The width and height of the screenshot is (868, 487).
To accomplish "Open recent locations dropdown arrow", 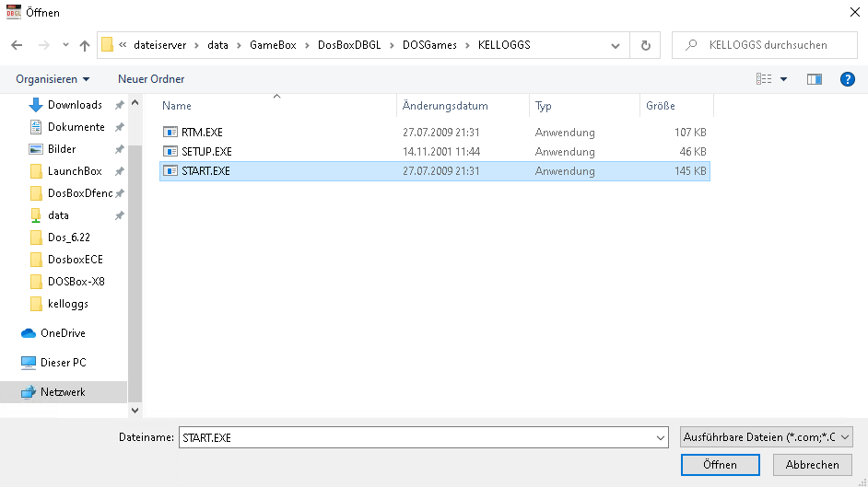I will click(65, 45).
